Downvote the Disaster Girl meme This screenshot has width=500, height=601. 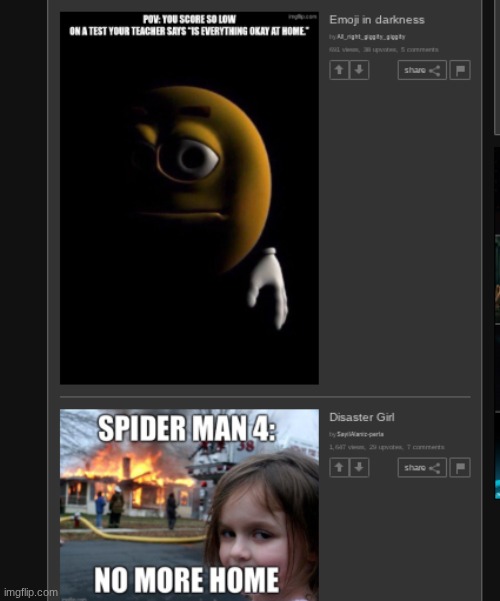click(x=359, y=468)
